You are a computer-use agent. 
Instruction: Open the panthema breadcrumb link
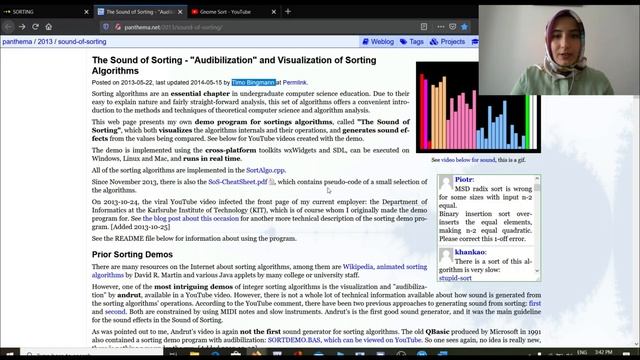pos(17,42)
